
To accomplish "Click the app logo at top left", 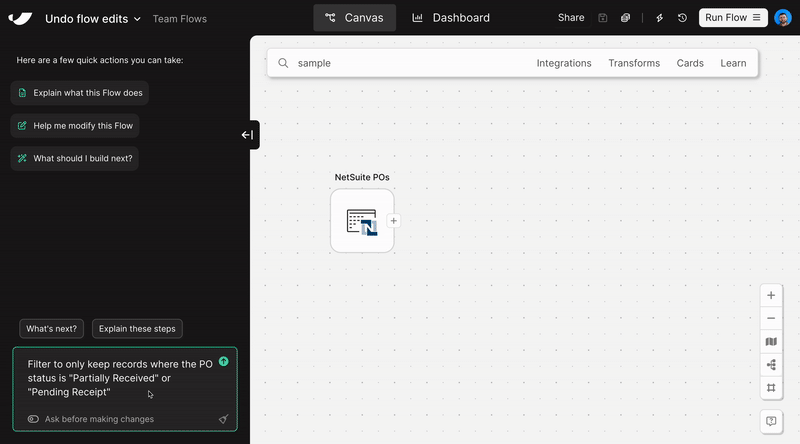I will [x=20, y=18].
